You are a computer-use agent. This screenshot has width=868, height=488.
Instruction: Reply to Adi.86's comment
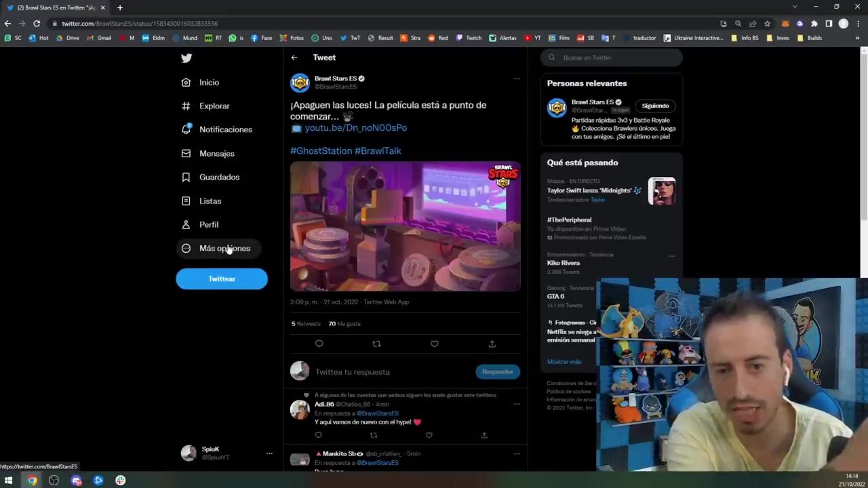click(x=319, y=435)
